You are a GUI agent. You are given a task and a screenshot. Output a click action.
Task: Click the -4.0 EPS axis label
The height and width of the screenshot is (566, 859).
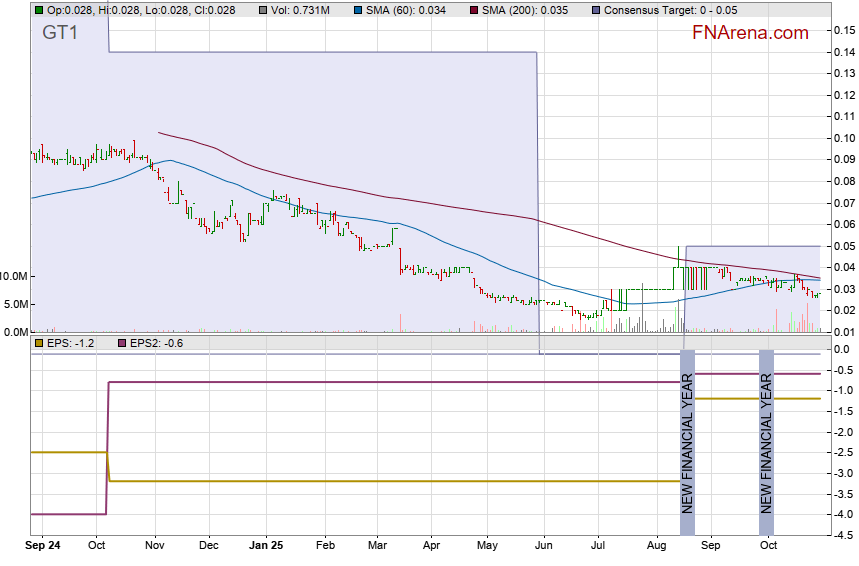click(x=841, y=514)
